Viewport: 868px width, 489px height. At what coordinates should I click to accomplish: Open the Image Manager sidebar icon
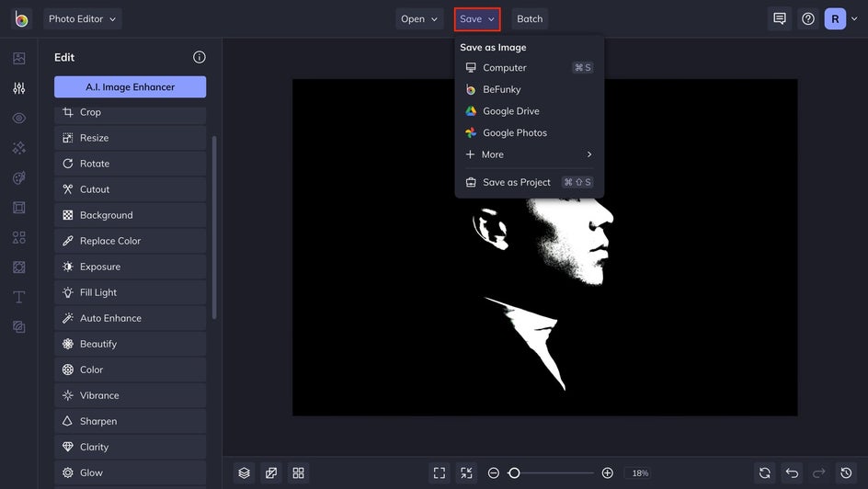pos(18,58)
